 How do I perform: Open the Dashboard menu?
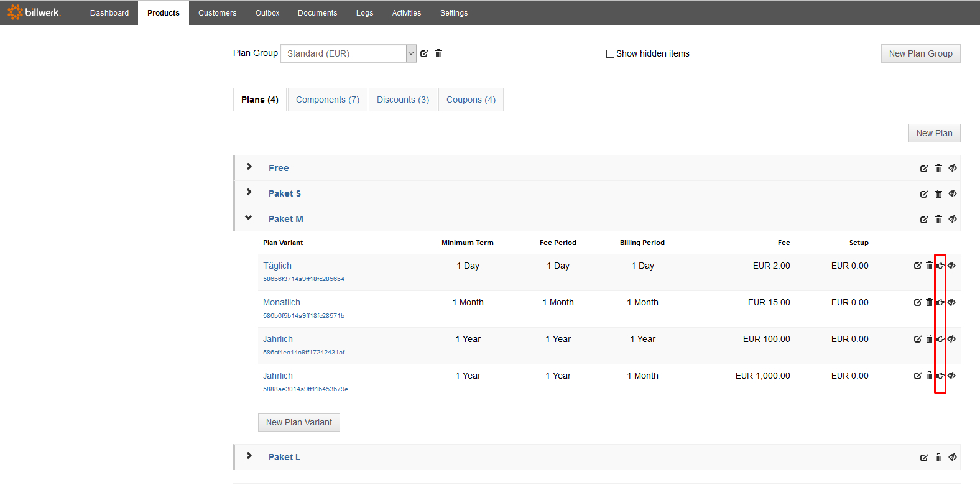(x=109, y=13)
